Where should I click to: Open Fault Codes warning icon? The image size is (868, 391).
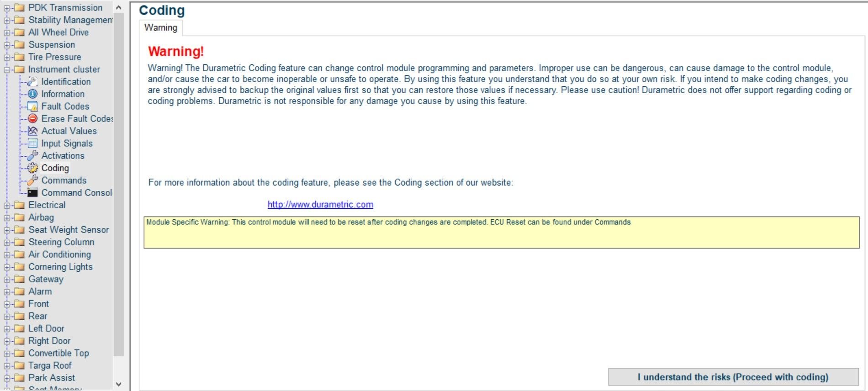[x=32, y=106]
